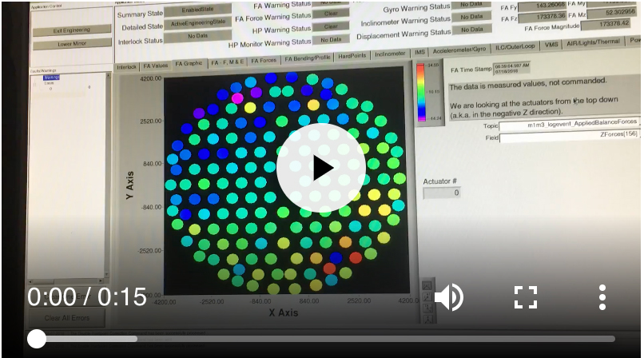Mute the video using the speaker icon

448,297
